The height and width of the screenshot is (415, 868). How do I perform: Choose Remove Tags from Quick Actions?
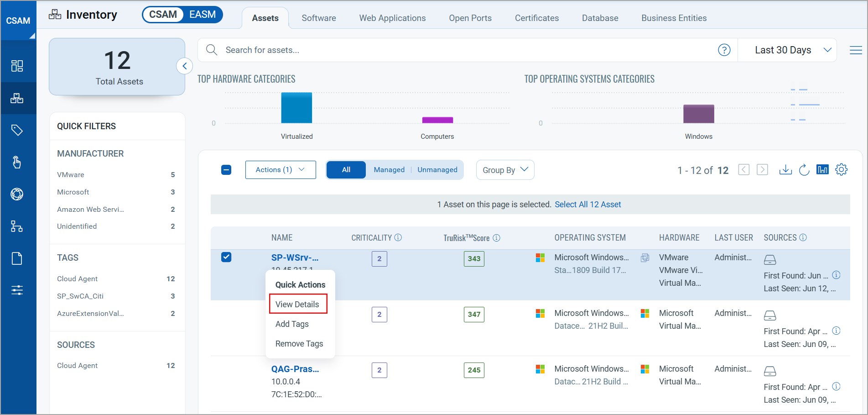[299, 343]
